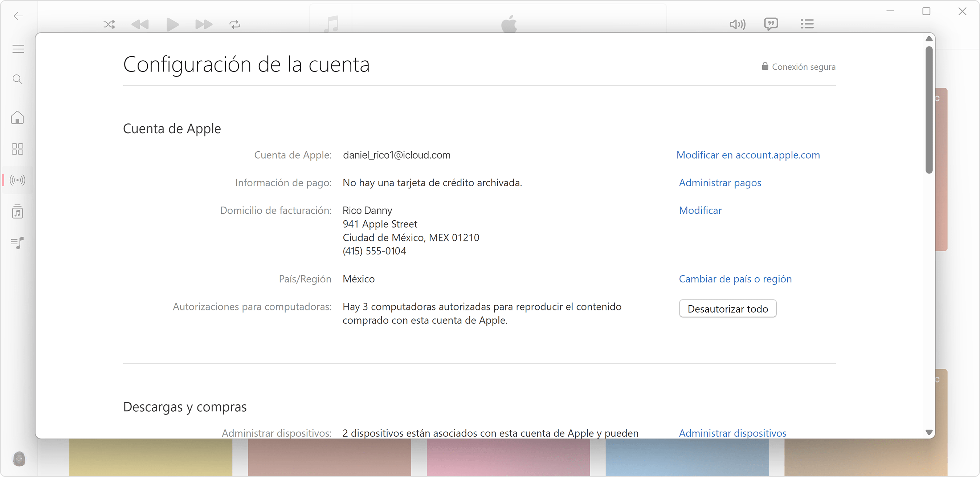Click Cambiar de país o región

point(735,279)
